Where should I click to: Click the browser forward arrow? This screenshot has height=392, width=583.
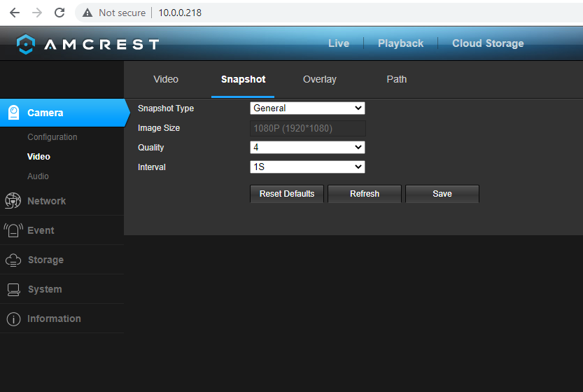37,13
